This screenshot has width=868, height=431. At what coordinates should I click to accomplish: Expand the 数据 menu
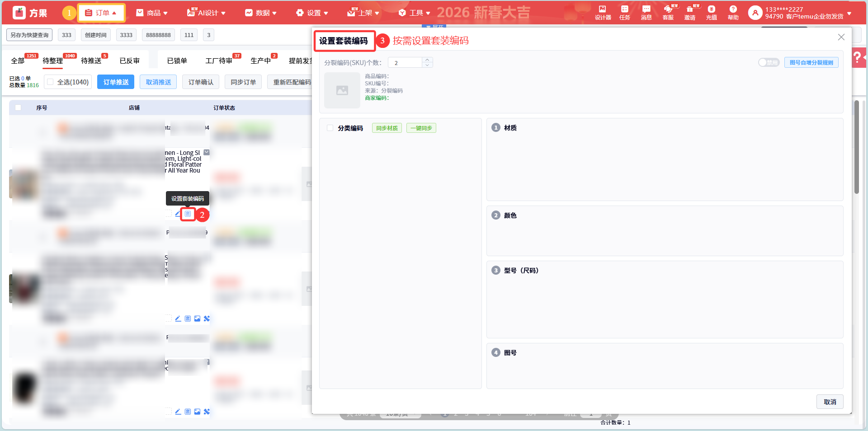tap(261, 13)
